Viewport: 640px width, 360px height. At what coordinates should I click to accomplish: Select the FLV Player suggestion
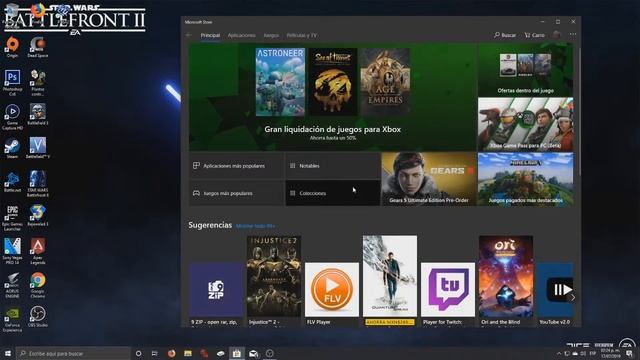tap(332, 294)
